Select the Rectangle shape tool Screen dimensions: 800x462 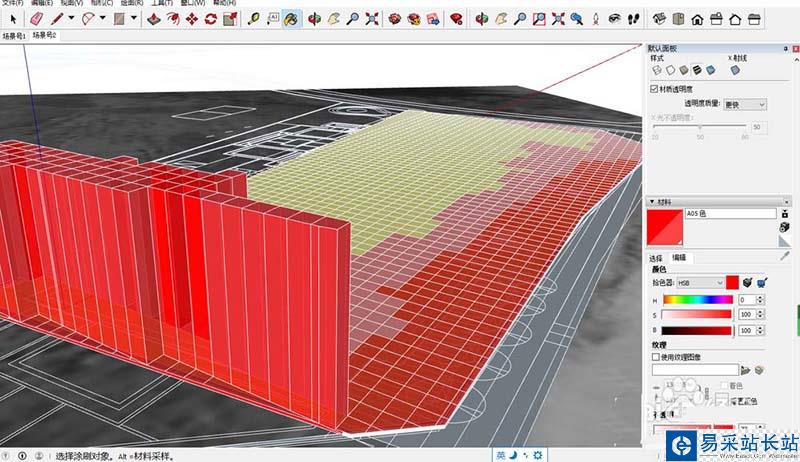[x=119, y=19]
